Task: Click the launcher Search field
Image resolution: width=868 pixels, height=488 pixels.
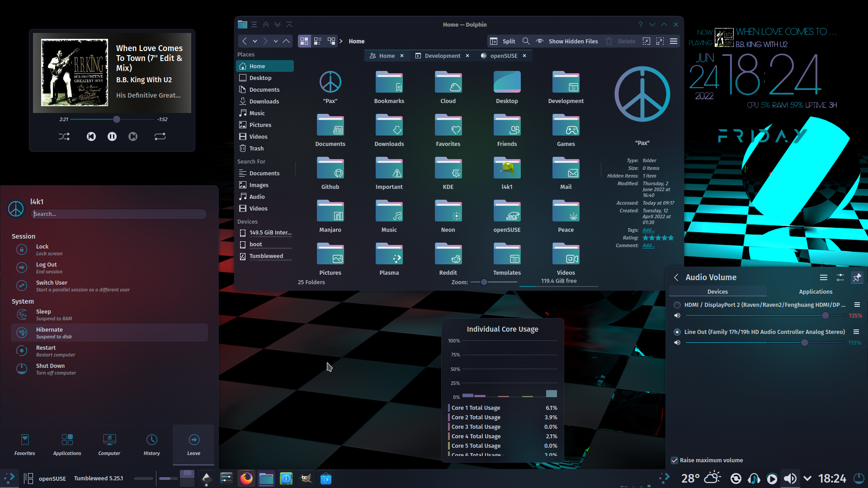Action: pyautogui.click(x=118, y=214)
